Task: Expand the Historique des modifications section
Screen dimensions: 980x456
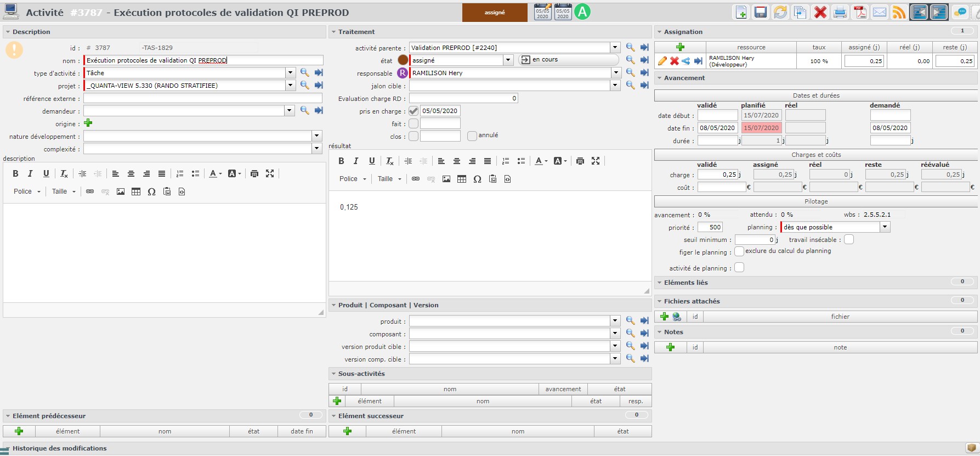Action: (59, 448)
